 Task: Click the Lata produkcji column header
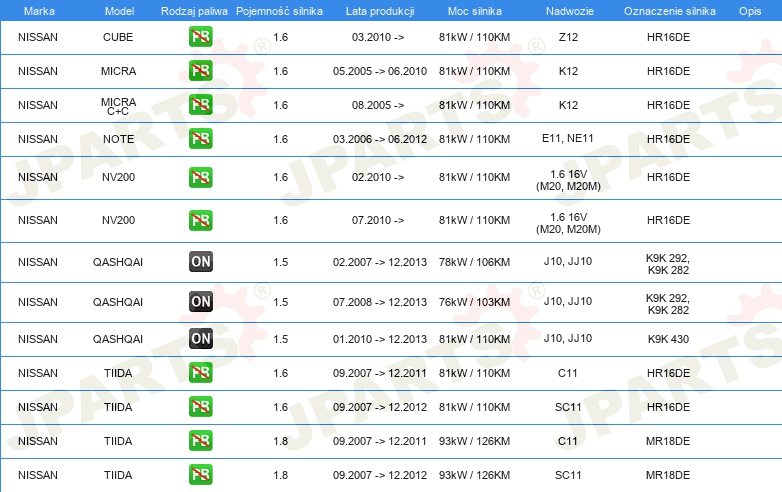(x=380, y=11)
